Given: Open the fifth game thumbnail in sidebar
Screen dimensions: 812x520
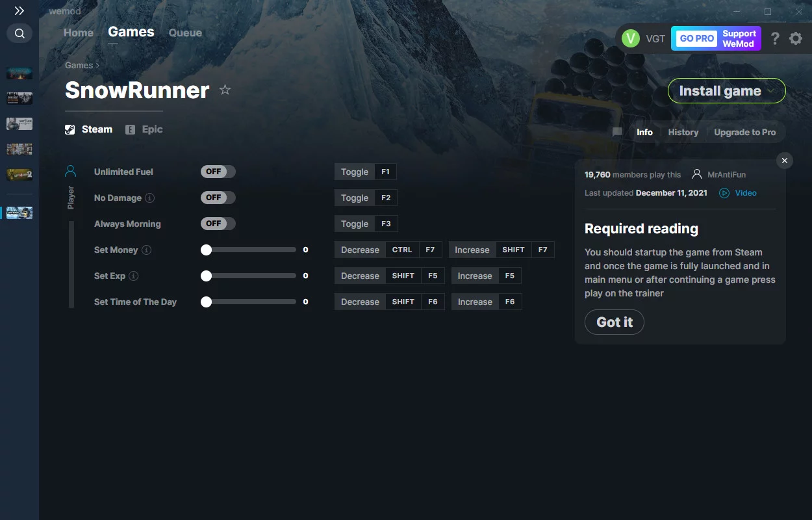Looking at the screenshot, I should (19, 174).
